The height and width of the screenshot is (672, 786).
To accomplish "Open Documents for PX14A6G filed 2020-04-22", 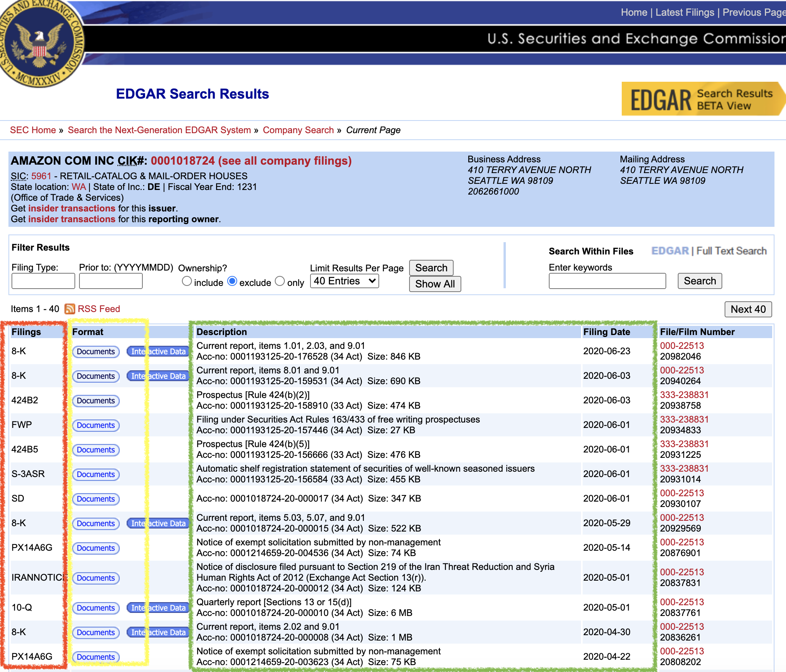I will [x=96, y=657].
